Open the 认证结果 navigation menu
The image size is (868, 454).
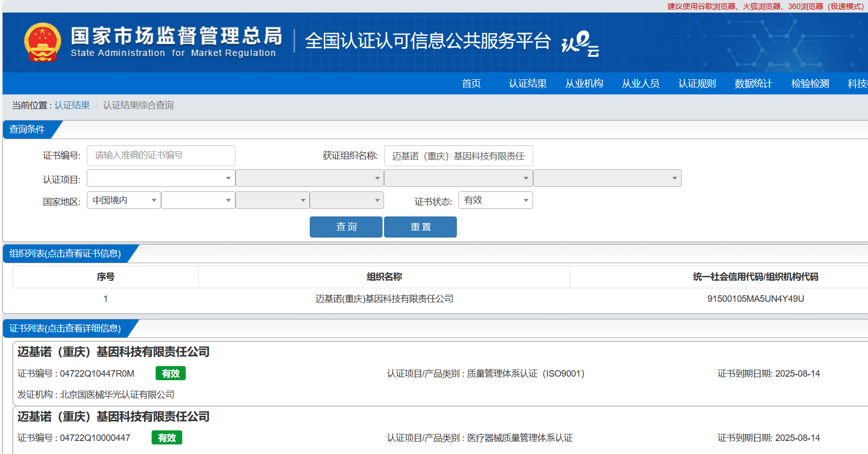pos(528,83)
